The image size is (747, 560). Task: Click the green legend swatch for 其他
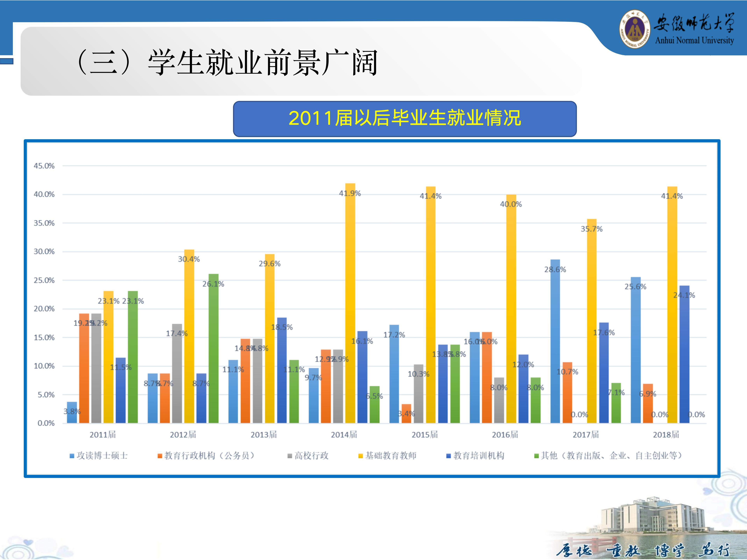coord(536,456)
